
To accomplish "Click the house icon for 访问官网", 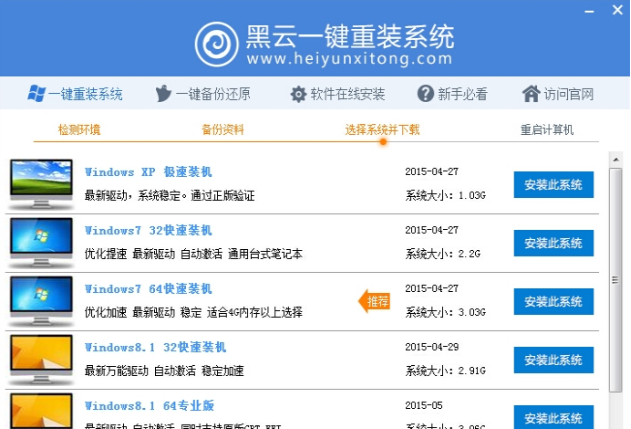I will [x=531, y=94].
